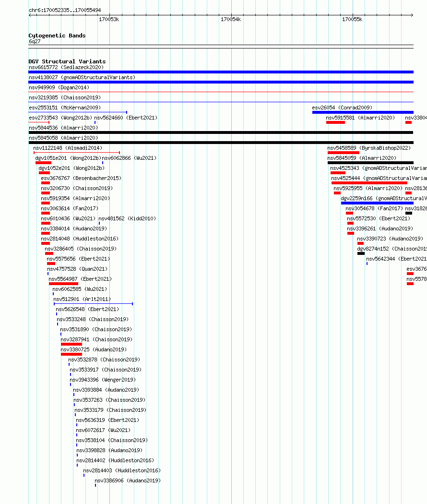Viewport: 427px width, 504px height.
Task: Select nsv5575656 (Ebert2021) label
Action: click(x=78, y=259)
